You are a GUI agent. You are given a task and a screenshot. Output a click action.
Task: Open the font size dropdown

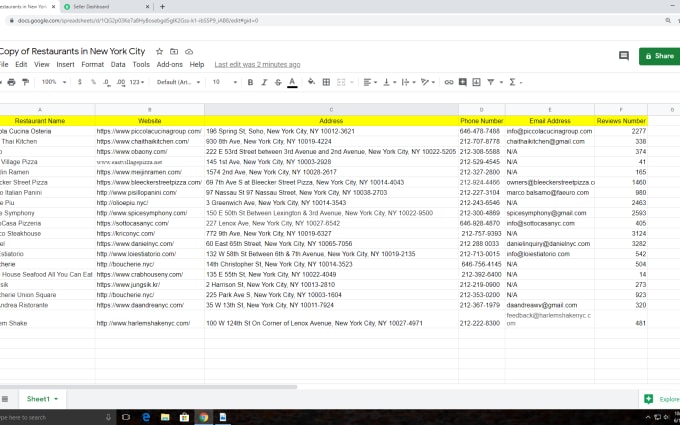[x=225, y=82]
